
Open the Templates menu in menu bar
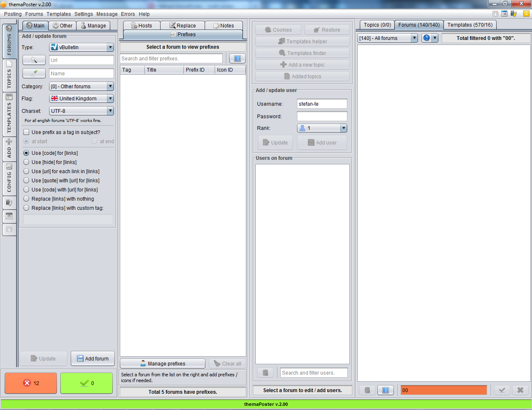(x=59, y=14)
